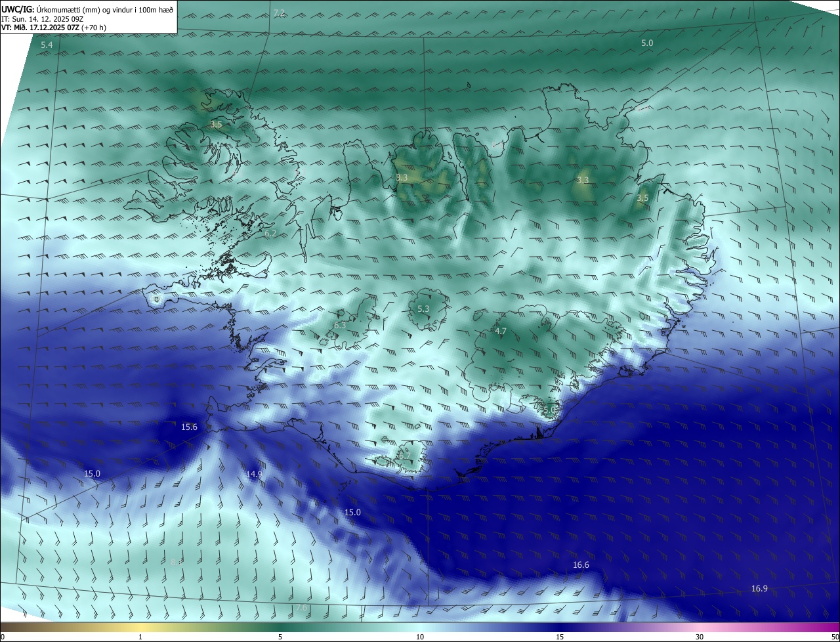Image resolution: width=840 pixels, height=642 pixels.
Task: Click the 'VT: Mið. 17.12.2025 07Z (+70 h)' line
Action: (x=54, y=28)
